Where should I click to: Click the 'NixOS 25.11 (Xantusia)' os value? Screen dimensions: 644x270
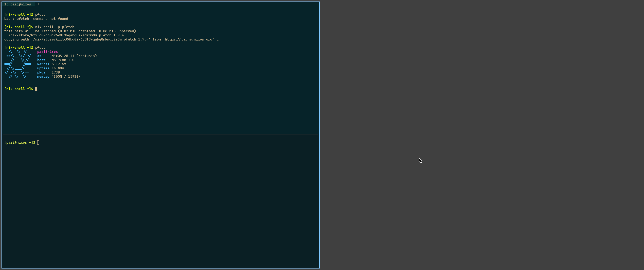pos(74,56)
